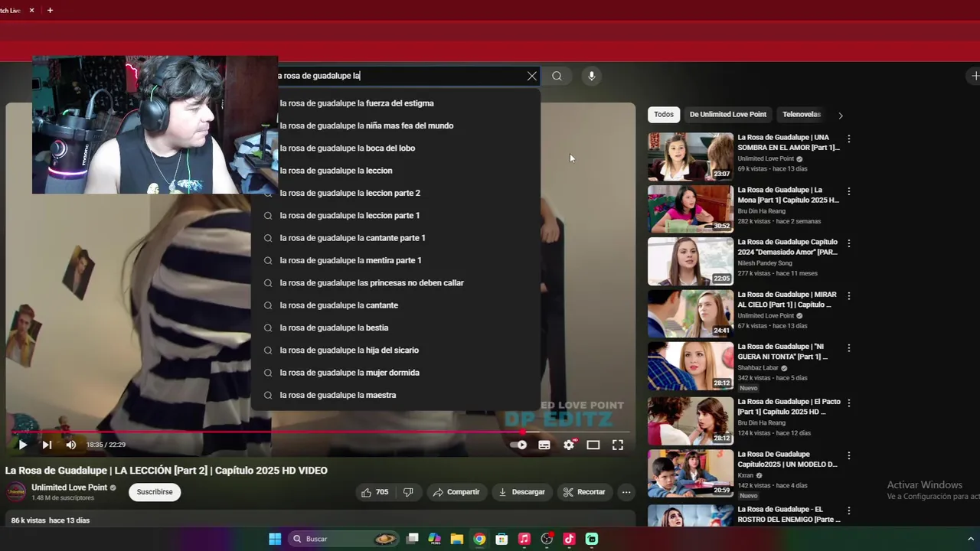Screen dimensions: 980x551
Task: Choose suggestion 'la maestra'
Action: click(396, 395)
